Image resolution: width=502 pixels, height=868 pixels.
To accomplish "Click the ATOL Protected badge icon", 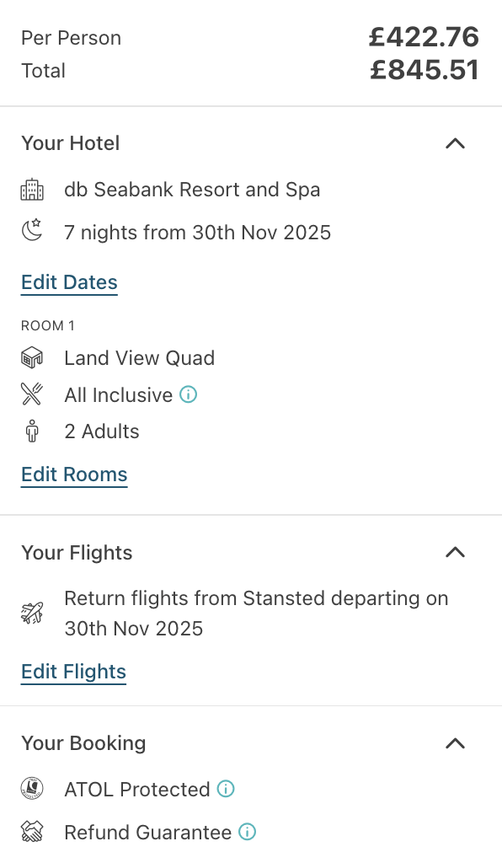I will coord(32,789).
